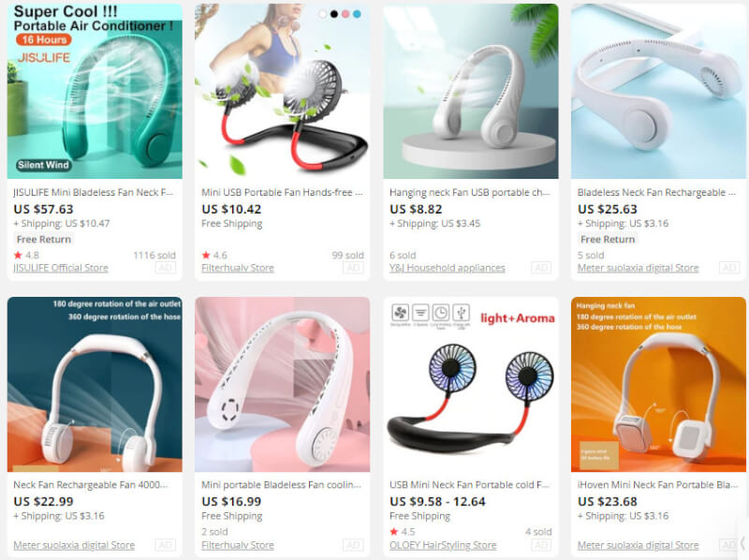Open the JISULIFE Mini Bladeless Fan title
The image size is (749, 560).
93,193
